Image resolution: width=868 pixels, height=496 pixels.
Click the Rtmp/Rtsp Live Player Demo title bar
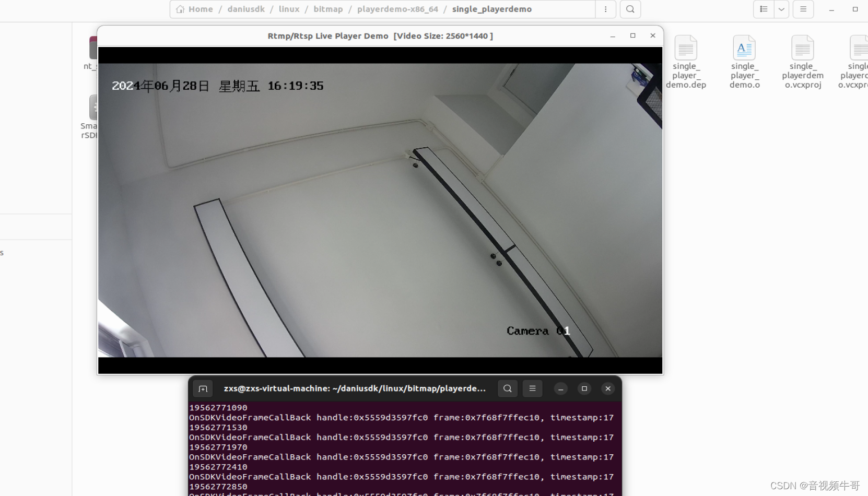[380, 36]
